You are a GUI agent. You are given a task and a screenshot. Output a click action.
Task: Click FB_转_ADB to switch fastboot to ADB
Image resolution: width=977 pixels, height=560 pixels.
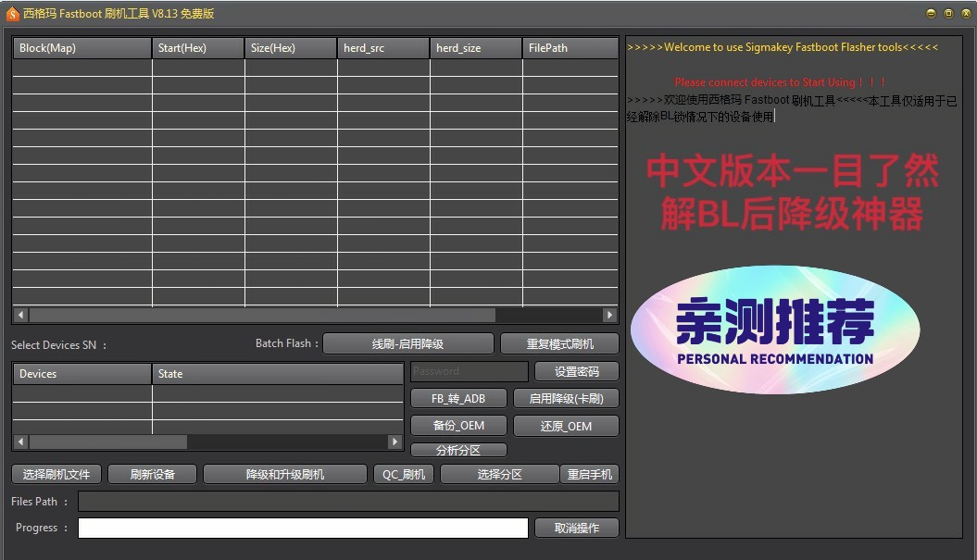point(458,398)
